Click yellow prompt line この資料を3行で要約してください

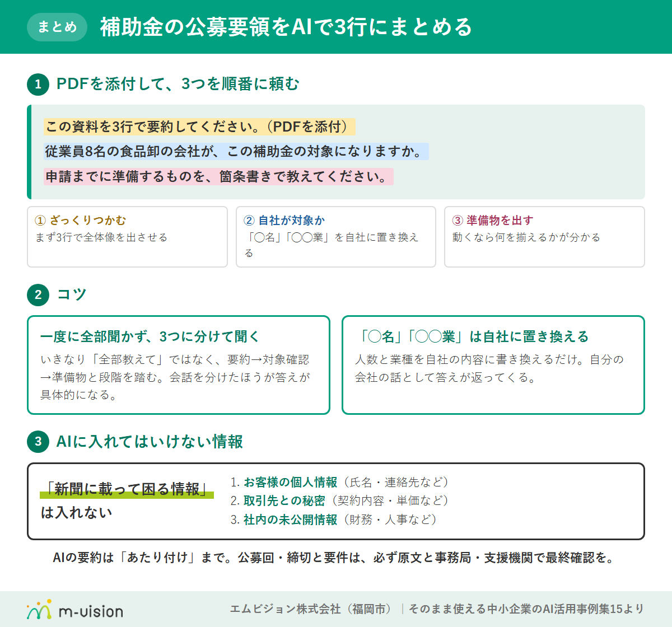pyautogui.click(x=199, y=127)
